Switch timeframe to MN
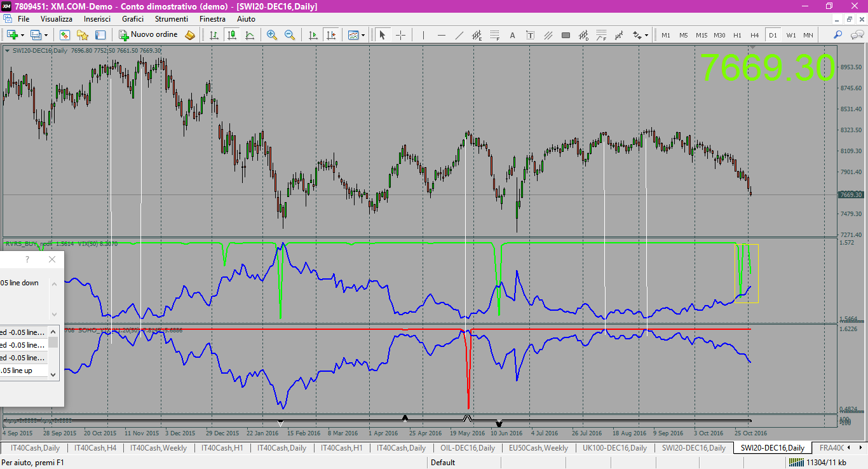The height and width of the screenshot is (469, 868). pos(808,35)
